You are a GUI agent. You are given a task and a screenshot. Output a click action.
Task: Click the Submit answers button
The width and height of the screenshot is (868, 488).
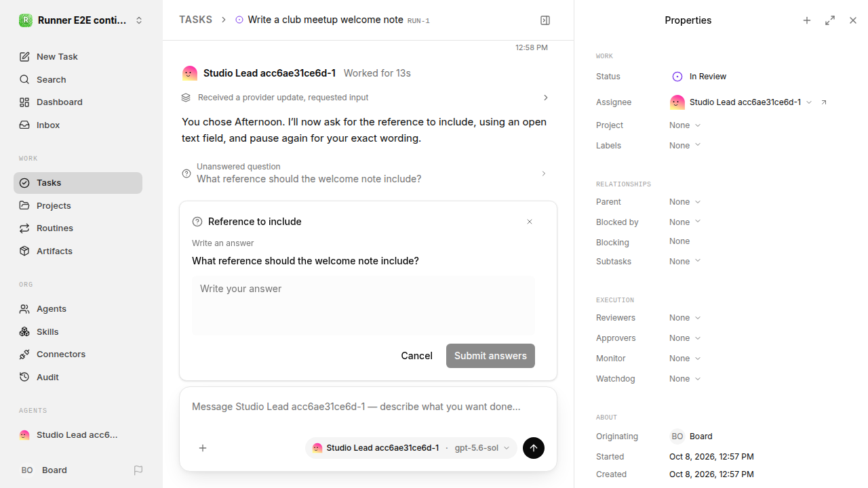[x=490, y=356]
